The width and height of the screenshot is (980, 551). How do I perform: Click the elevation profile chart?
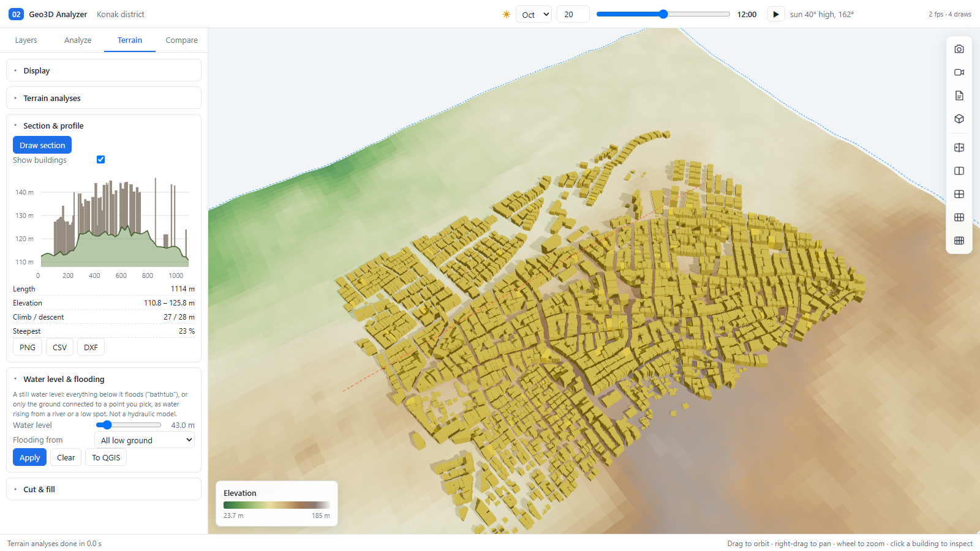[104, 227]
